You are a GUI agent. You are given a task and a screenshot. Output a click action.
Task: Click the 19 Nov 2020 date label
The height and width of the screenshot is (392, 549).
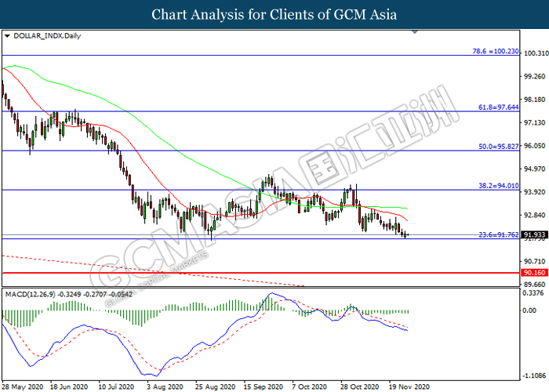[x=409, y=387]
